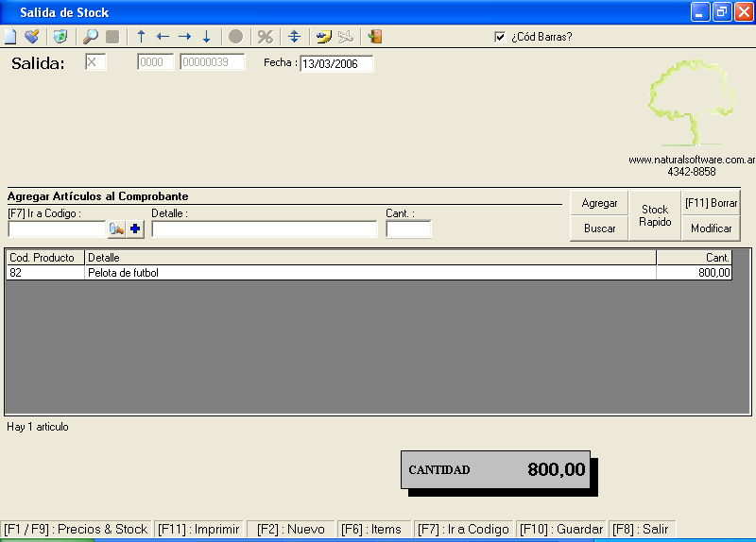Click the gray square stop icon
Viewport: 756px width, 542px height.
tap(112, 37)
